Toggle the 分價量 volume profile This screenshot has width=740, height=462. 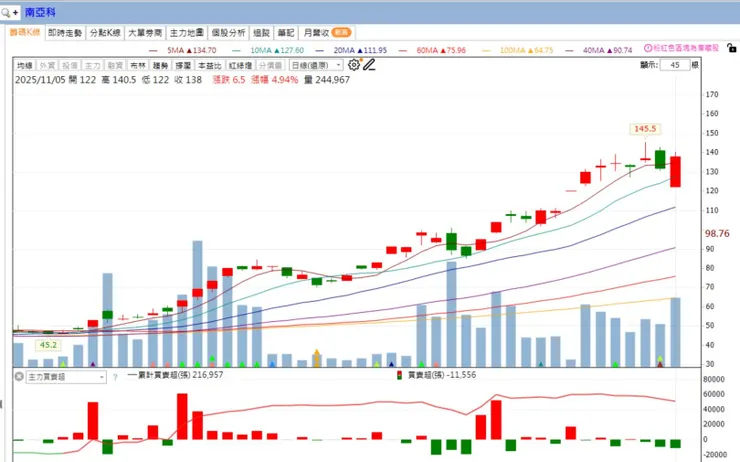(x=270, y=66)
